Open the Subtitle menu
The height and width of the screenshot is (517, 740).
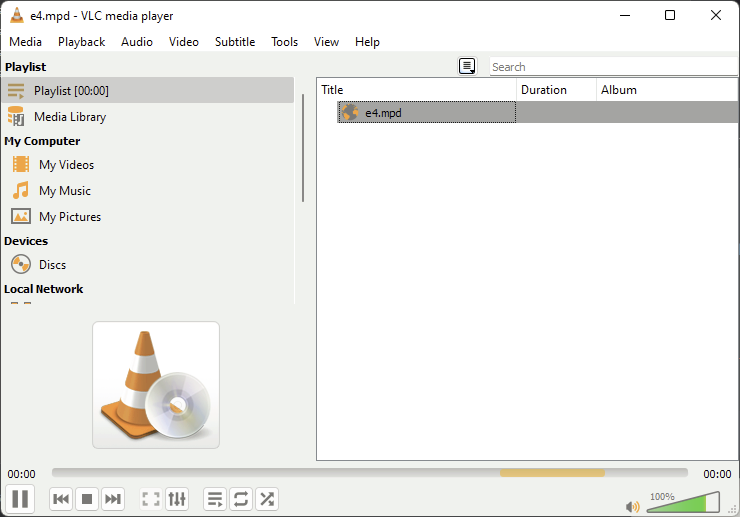pos(235,42)
